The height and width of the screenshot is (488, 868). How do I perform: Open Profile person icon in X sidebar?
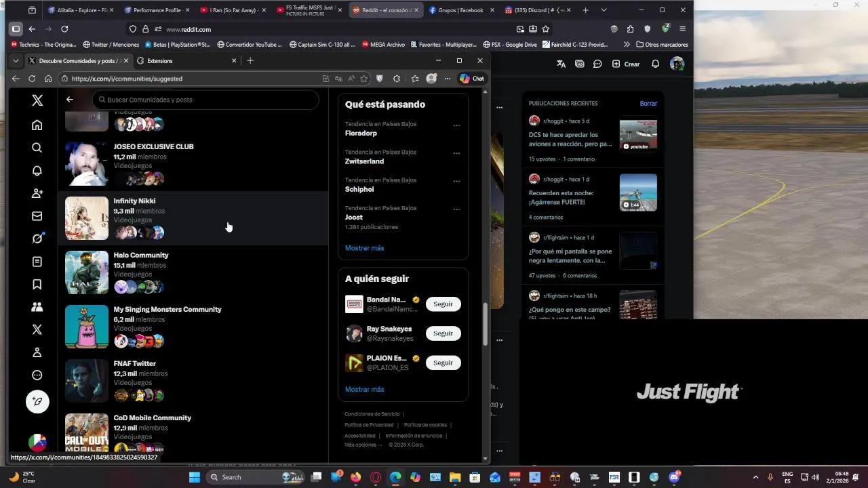point(37,352)
